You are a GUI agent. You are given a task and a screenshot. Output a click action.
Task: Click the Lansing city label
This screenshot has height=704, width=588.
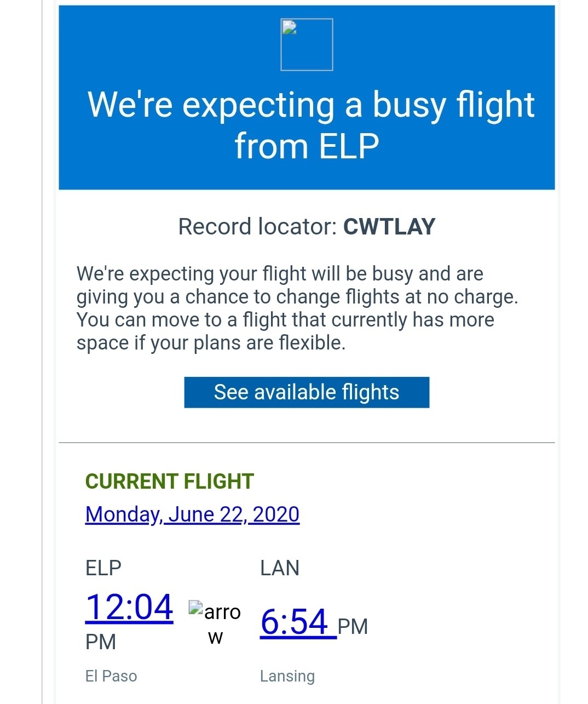pos(287,676)
